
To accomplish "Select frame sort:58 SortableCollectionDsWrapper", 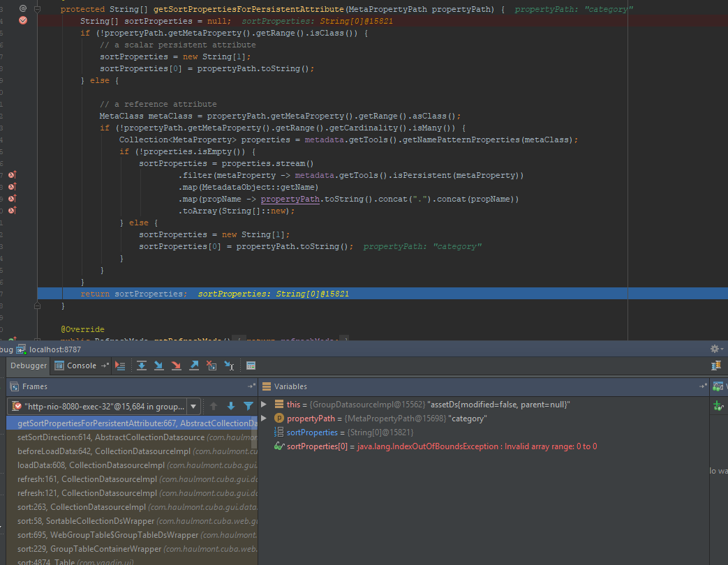I will [131, 521].
